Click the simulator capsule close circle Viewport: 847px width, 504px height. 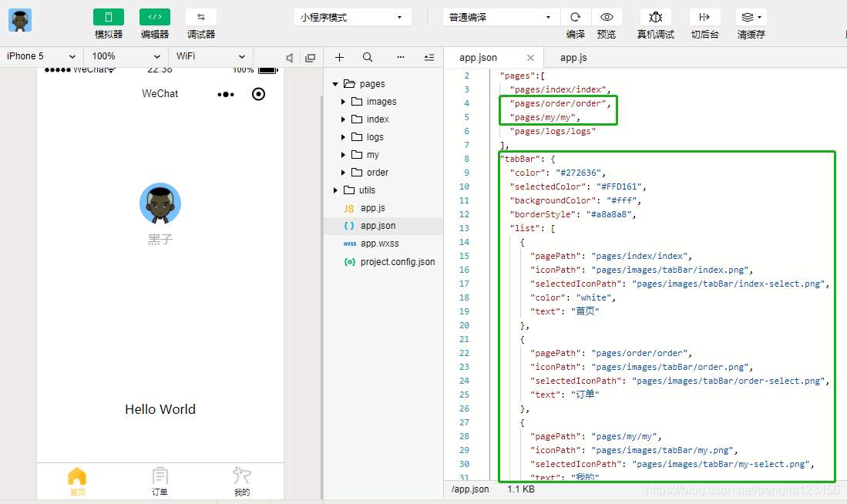[259, 94]
